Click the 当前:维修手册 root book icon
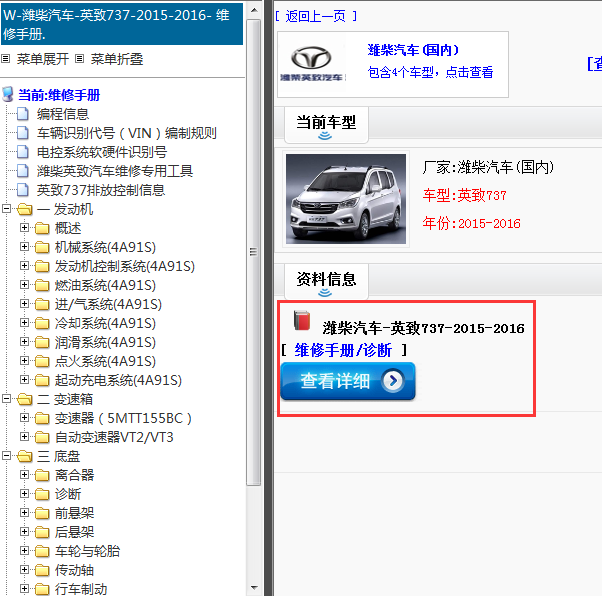This screenshot has height=596, width=602. point(8,94)
